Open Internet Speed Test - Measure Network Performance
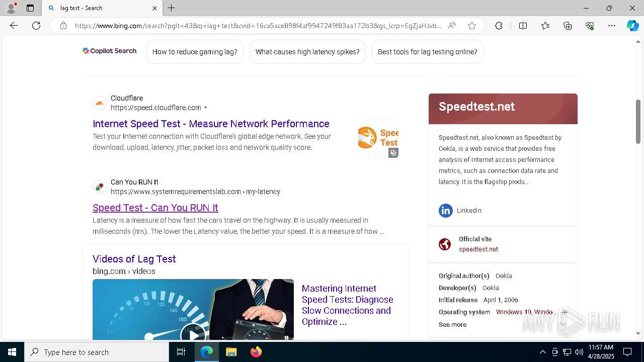Image resolution: width=644 pixels, height=362 pixels. (211, 124)
